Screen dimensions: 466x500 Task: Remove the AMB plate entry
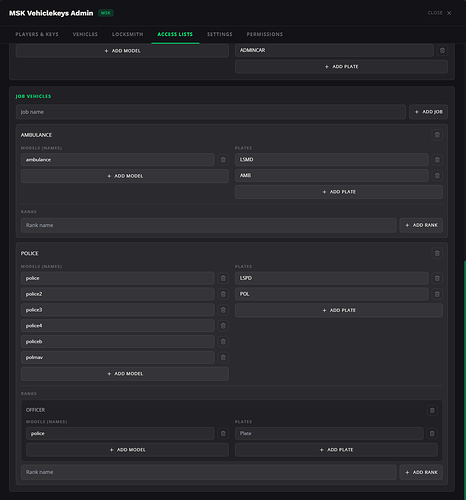point(437,175)
